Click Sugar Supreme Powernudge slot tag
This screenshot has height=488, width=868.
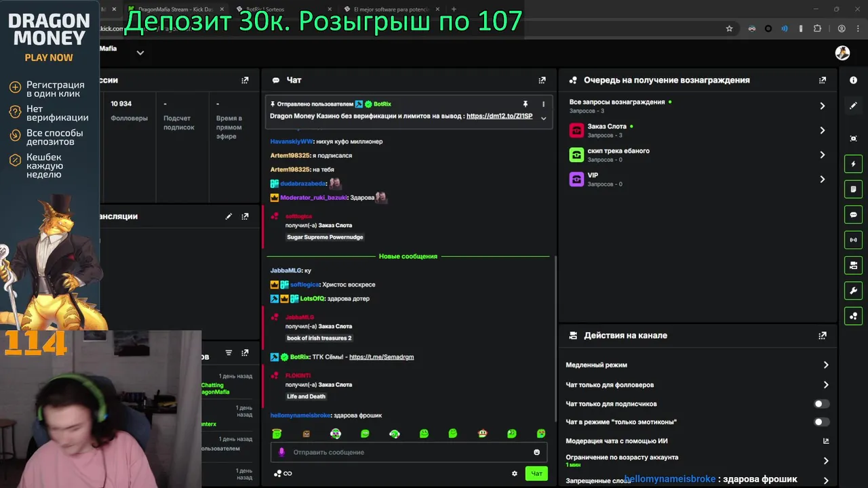325,237
